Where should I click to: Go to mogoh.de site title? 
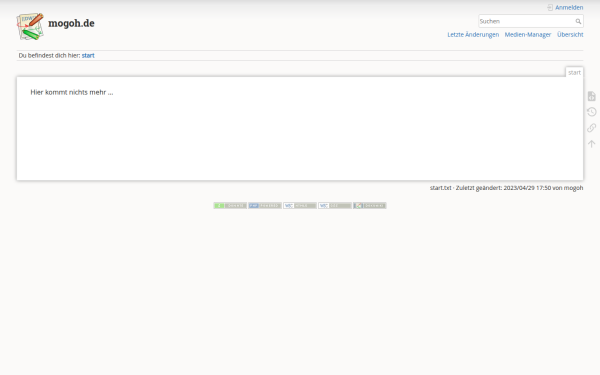click(71, 23)
